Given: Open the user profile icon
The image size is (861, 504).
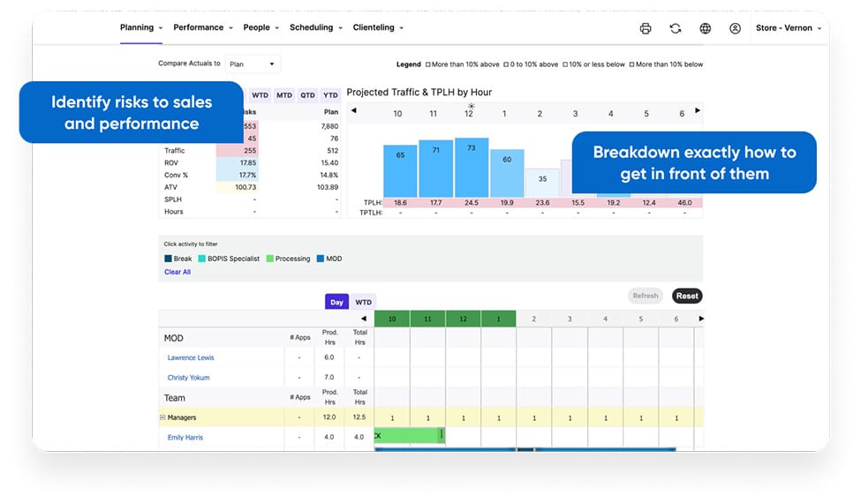Looking at the screenshot, I should tap(735, 28).
